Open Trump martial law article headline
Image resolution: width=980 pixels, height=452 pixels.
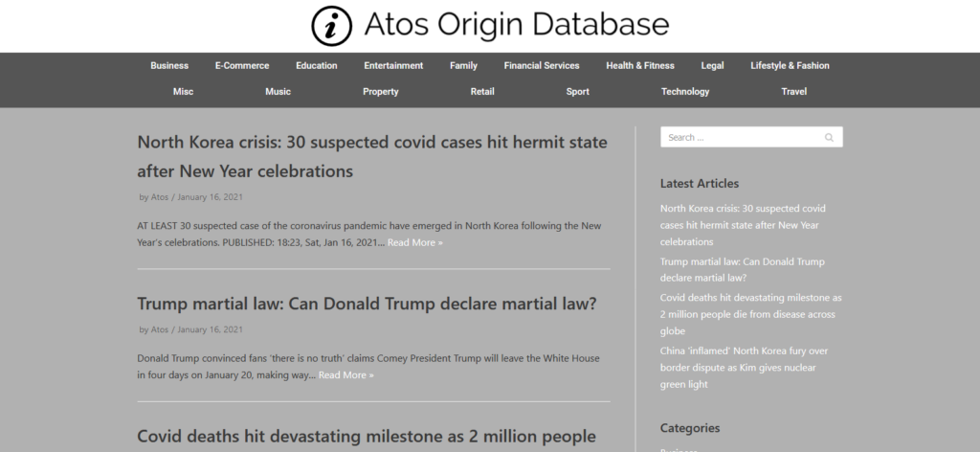pyautogui.click(x=367, y=304)
